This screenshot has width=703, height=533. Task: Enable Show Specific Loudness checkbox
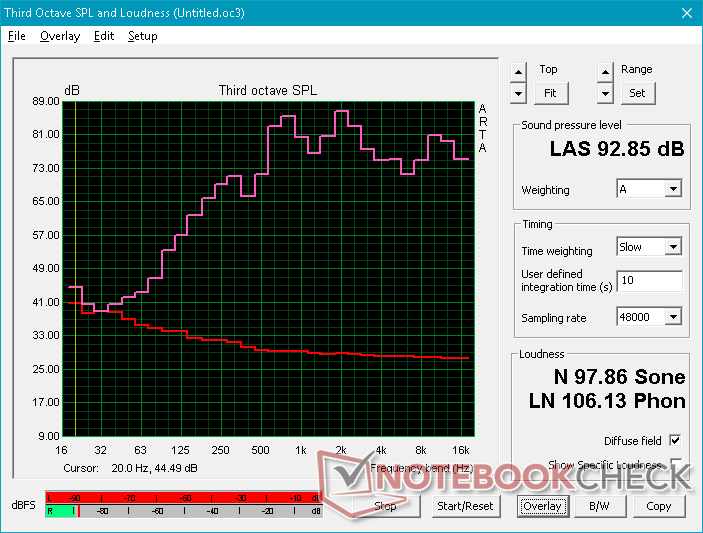[675, 464]
